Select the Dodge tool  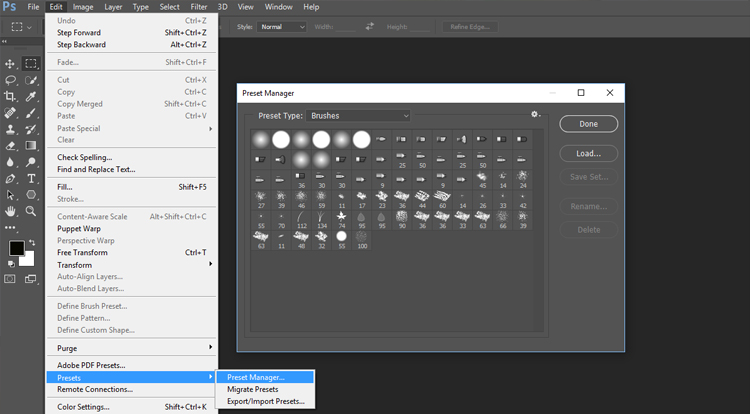pyautogui.click(x=31, y=163)
